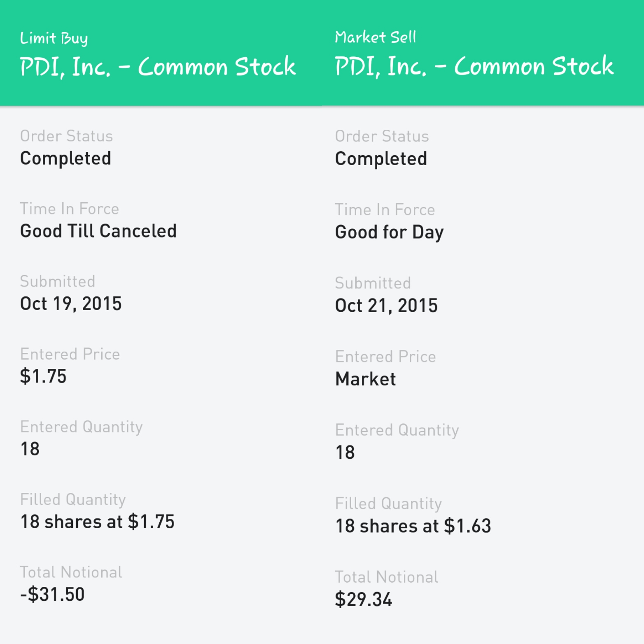Click the Total Notional label in Market Sell
This screenshot has height=644, width=644.
coord(386,577)
